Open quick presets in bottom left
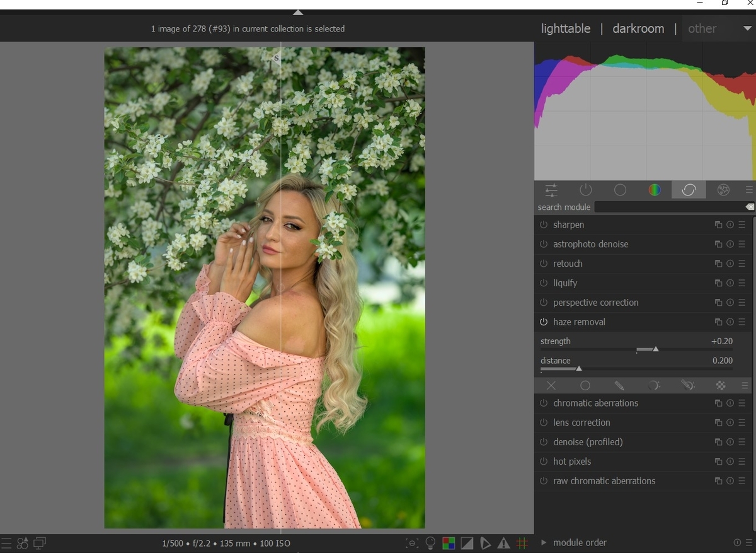 click(6, 543)
